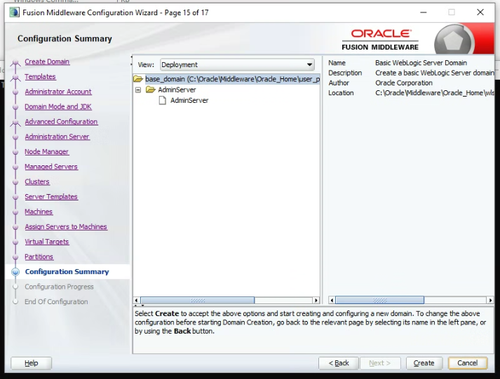Viewport: 500px width, 379px height.
Task: Click the tree pane horizontal scrollbar thumb
Action: tap(197, 300)
